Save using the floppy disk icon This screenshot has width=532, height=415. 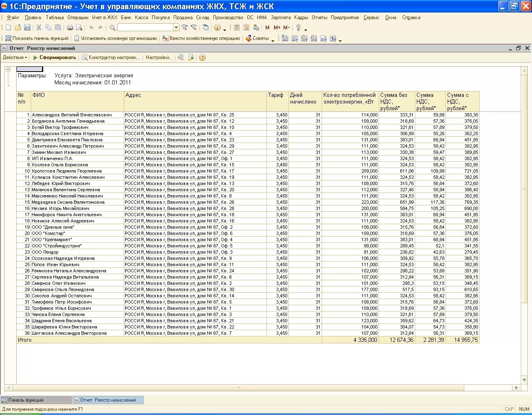(x=27, y=27)
